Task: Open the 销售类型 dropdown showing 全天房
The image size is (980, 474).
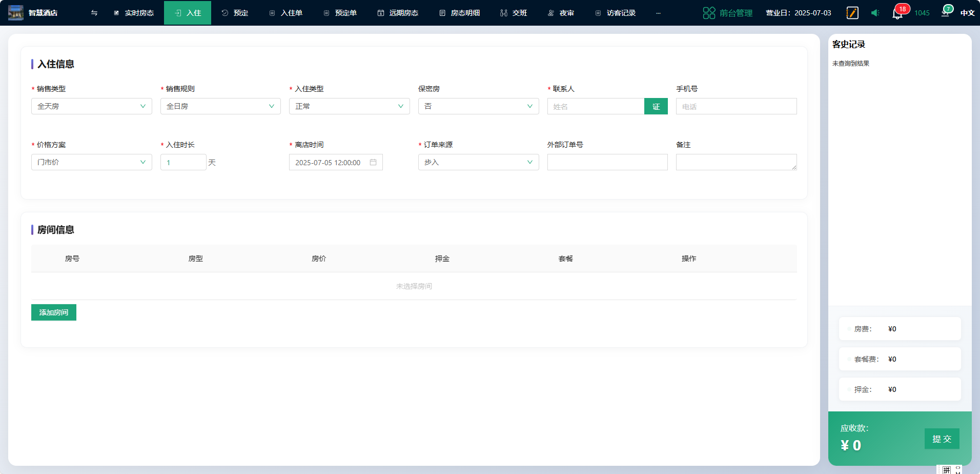Action: (92, 106)
